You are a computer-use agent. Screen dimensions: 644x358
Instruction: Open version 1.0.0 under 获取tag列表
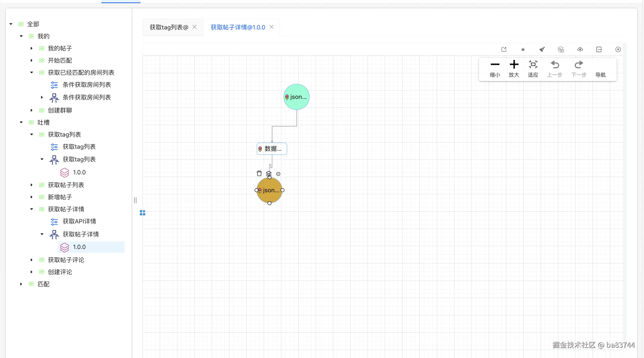79,172
